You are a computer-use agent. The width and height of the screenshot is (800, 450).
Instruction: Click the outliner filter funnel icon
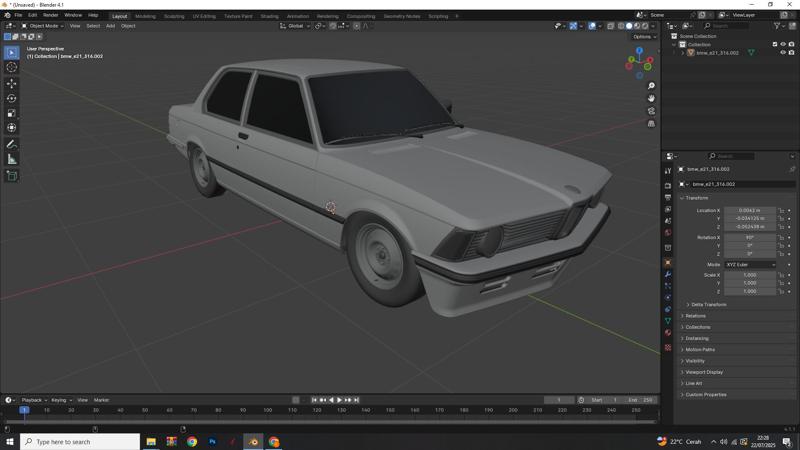777,26
